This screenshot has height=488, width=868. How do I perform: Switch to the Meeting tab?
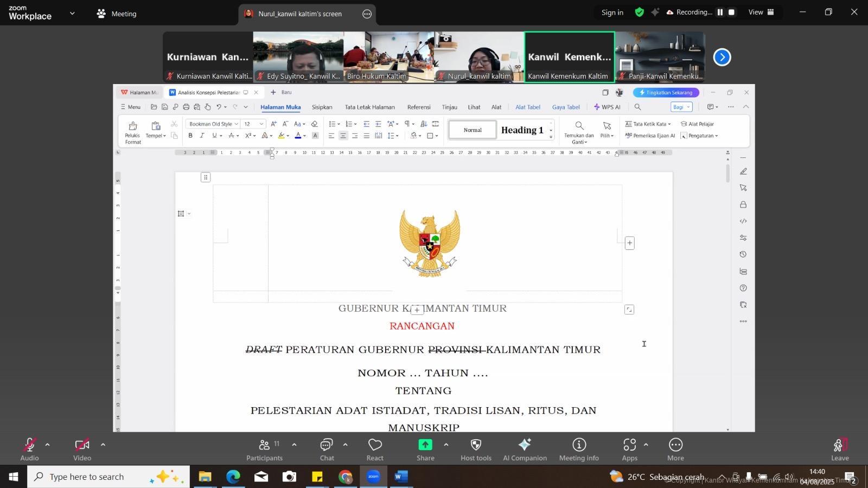pos(117,14)
